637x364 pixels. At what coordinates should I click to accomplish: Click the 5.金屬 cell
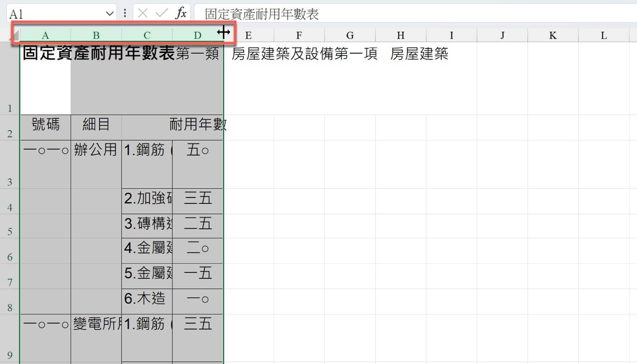coord(147,276)
